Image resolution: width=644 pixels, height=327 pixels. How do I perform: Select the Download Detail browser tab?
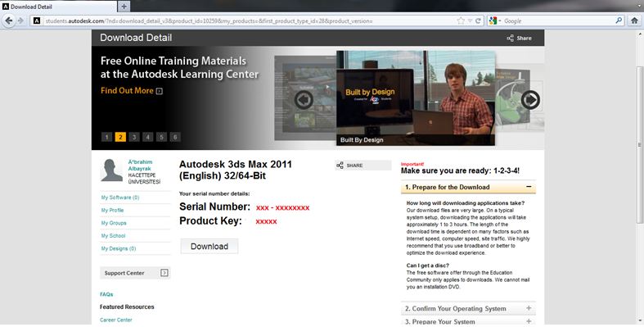tap(59, 7)
